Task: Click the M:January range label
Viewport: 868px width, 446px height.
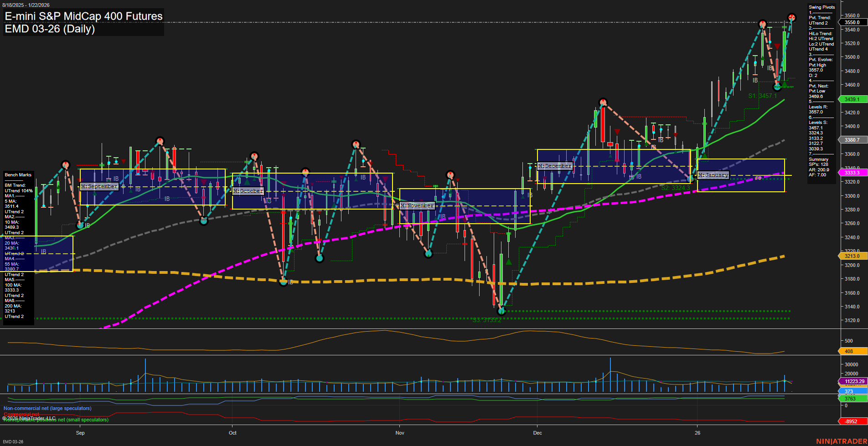Action: pyautogui.click(x=713, y=174)
